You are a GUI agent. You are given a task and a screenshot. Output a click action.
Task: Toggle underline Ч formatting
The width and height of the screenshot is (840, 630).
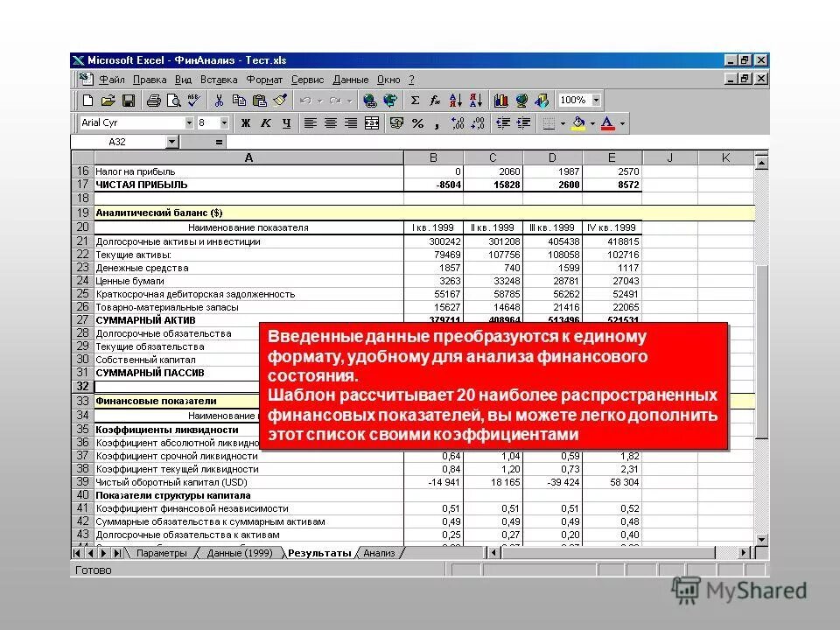coord(286,123)
